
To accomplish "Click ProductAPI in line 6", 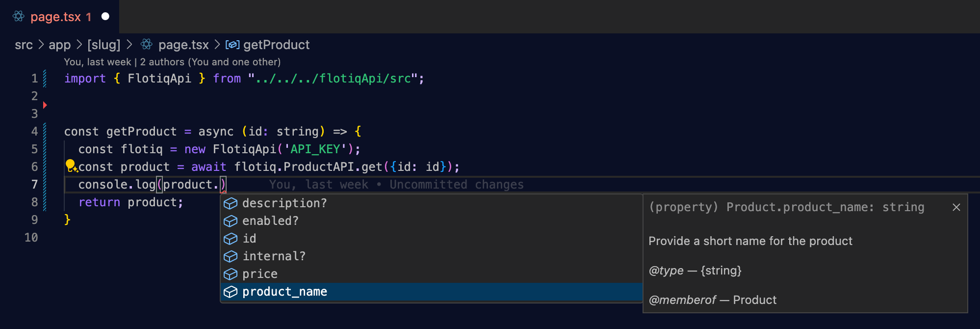I will [319, 167].
